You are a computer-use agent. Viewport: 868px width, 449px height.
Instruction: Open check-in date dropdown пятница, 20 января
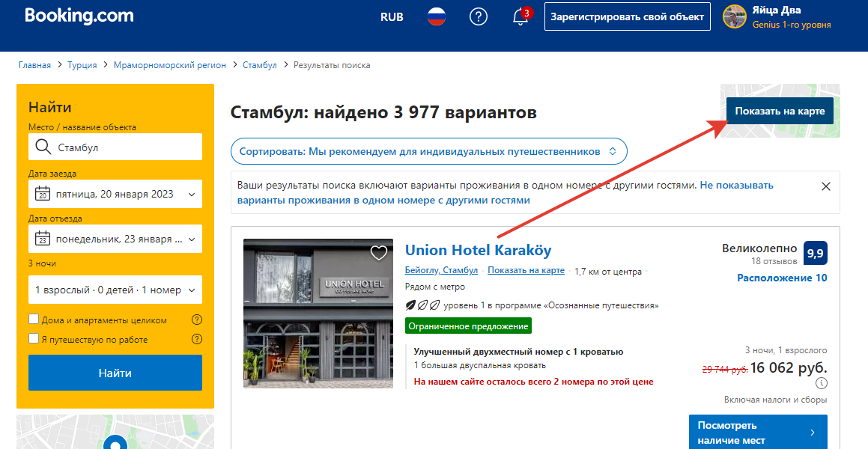[x=115, y=194]
